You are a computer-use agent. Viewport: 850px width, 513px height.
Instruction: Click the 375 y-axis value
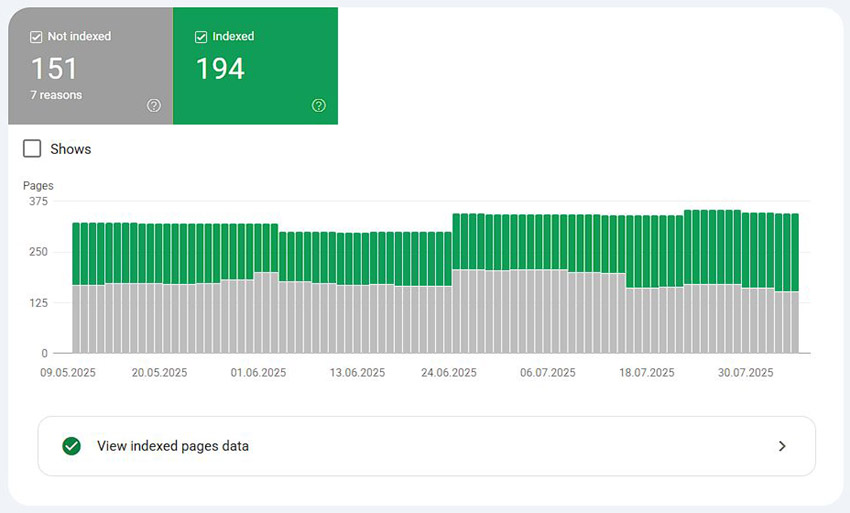(38, 201)
